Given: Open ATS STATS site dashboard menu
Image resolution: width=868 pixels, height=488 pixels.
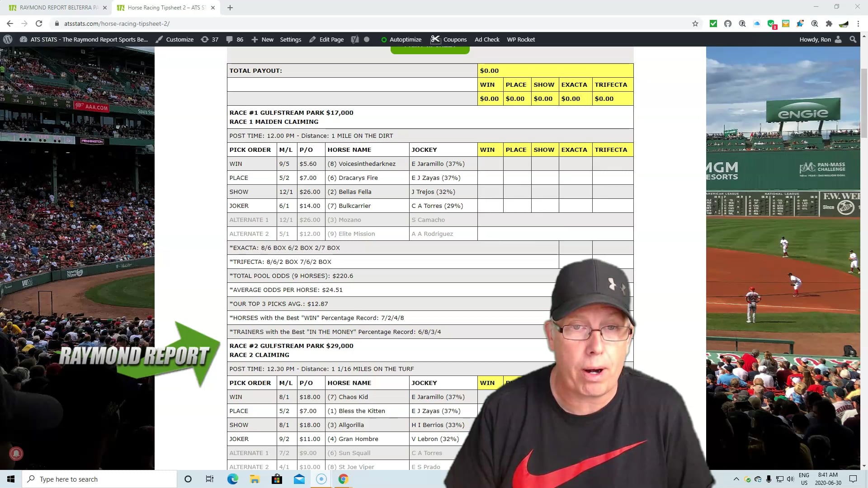Looking at the screenshot, I should 84,39.
